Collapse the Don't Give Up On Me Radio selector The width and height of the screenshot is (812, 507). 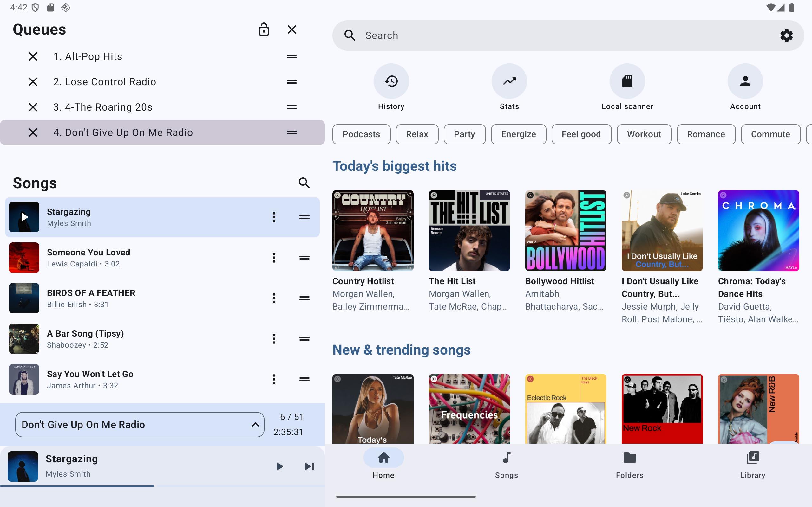[255, 425]
